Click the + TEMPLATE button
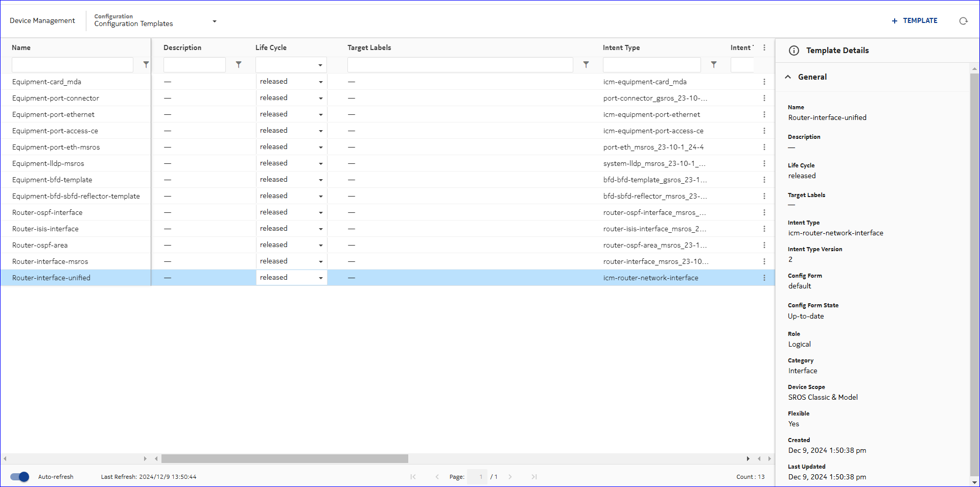Viewport: 980px width, 487px height. point(915,21)
